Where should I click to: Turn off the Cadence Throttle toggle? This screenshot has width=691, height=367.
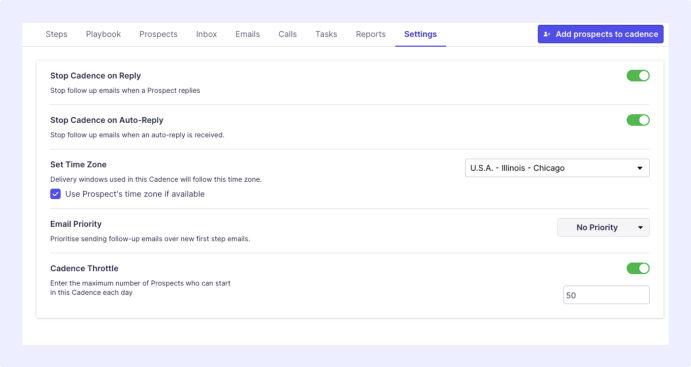pyautogui.click(x=638, y=268)
